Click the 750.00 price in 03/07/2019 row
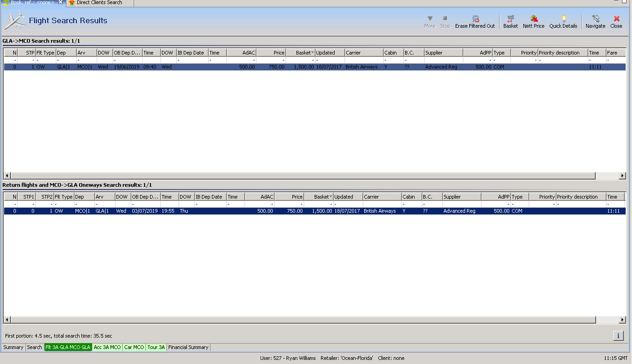Screen dimensions: 632x364 (289, 211)
